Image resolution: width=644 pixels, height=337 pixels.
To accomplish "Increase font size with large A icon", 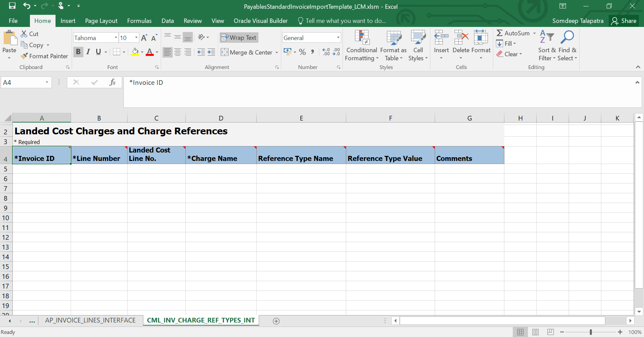I will tap(144, 38).
